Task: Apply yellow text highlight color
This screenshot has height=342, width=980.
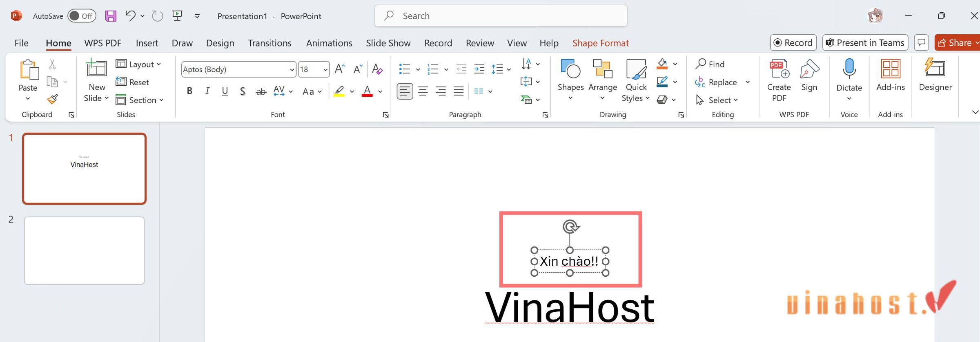Action: (x=339, y=91)
